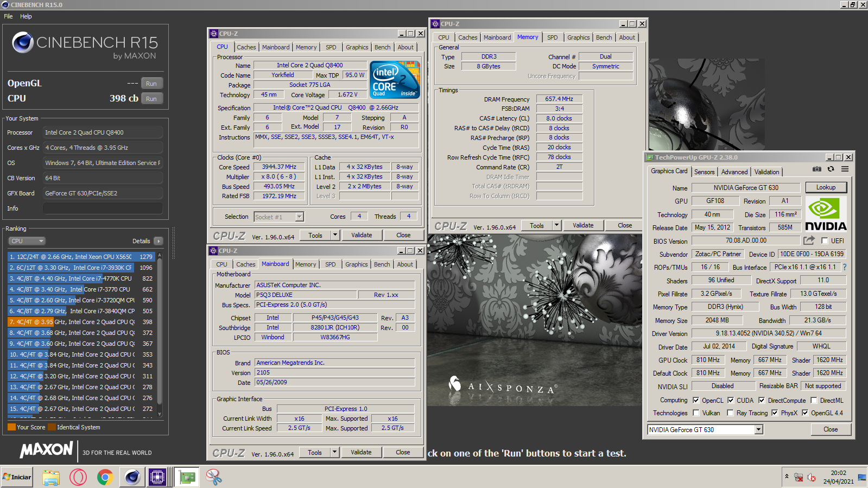This screenshot has height=488, width=868.
Task: Switch to Advanced tab in GPU-Z
Action: (734, 172)
